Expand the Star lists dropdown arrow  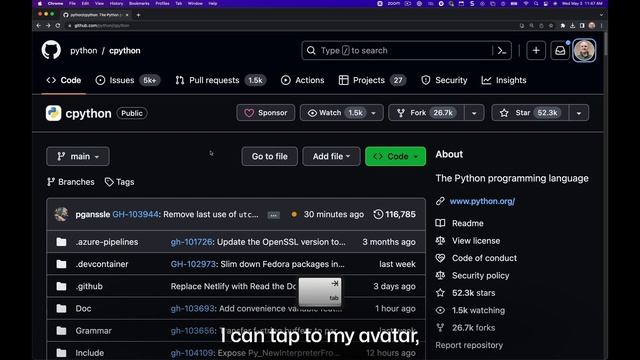[x=579, y=113]
